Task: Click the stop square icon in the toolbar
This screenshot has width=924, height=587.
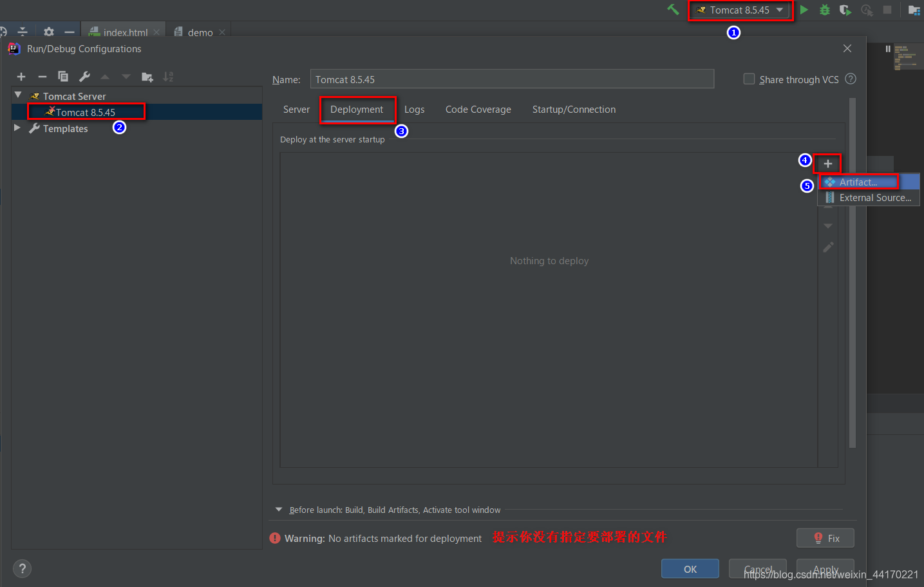Action: pos(887,10)
